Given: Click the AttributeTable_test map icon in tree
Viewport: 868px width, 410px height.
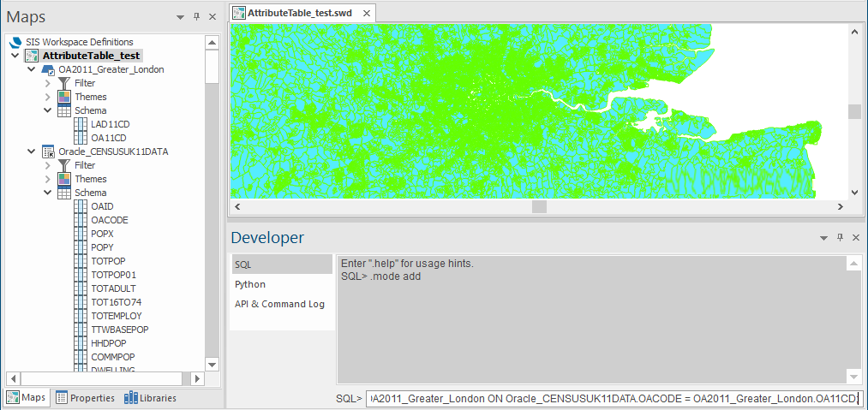Looking at the screenshot, I should pyautogui.click(x=32, y=56).
